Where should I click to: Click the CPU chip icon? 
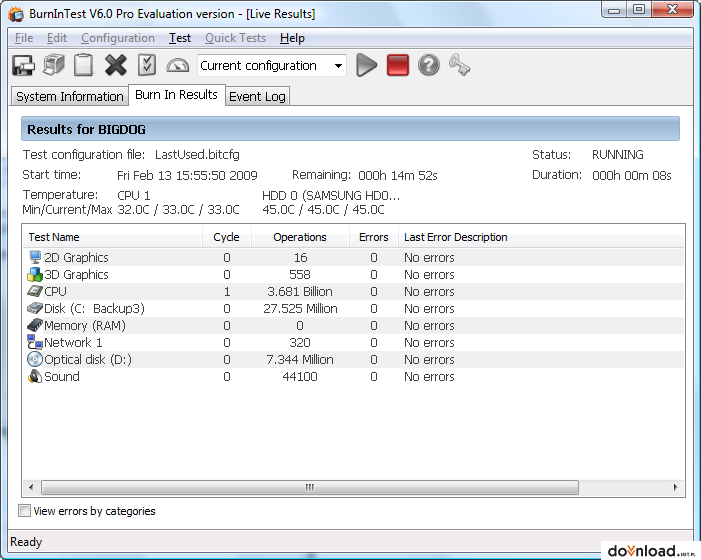(x=35, y=291)
